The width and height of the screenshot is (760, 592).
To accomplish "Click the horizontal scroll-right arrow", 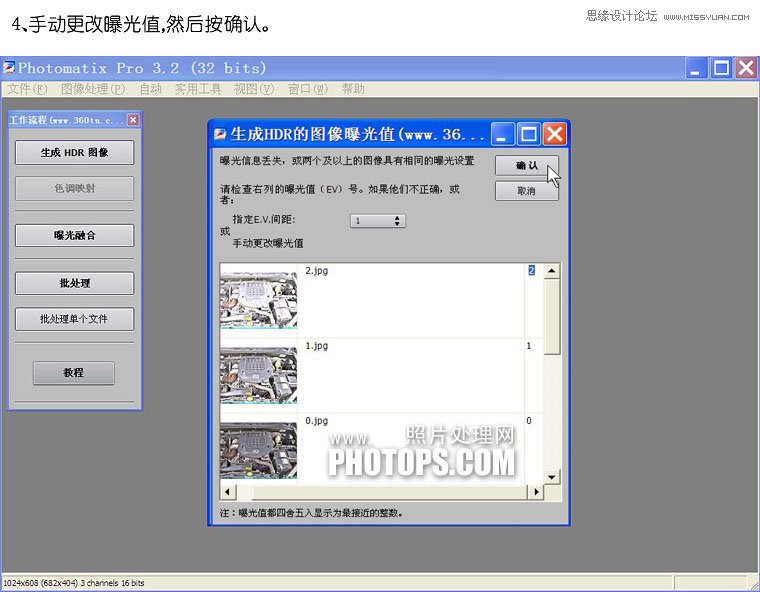I will 536,492.
